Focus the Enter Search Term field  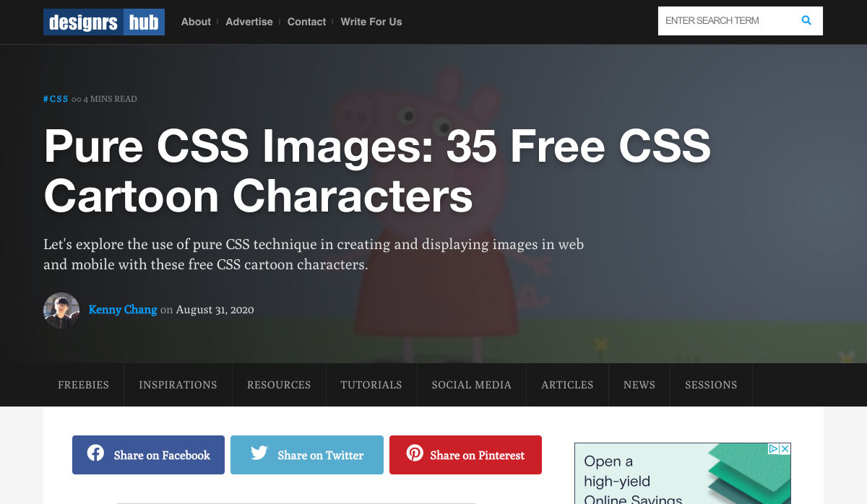point(728,21)
